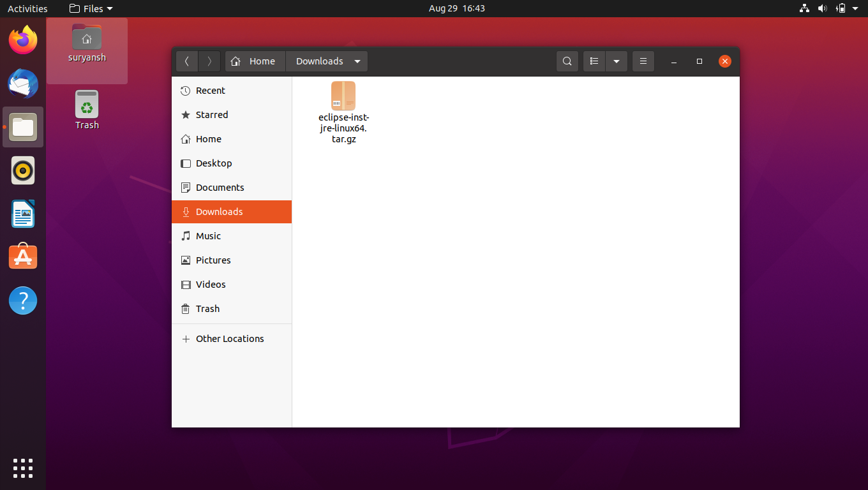Open Thunderbird mail from the dock
868x490 pixels.
[x=22, y=84]
